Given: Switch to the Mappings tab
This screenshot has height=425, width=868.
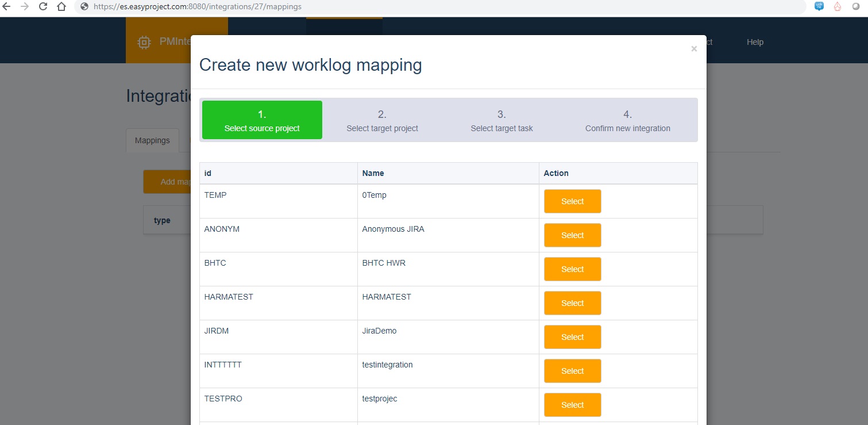Looking at the screenshot, I should 152,140.
